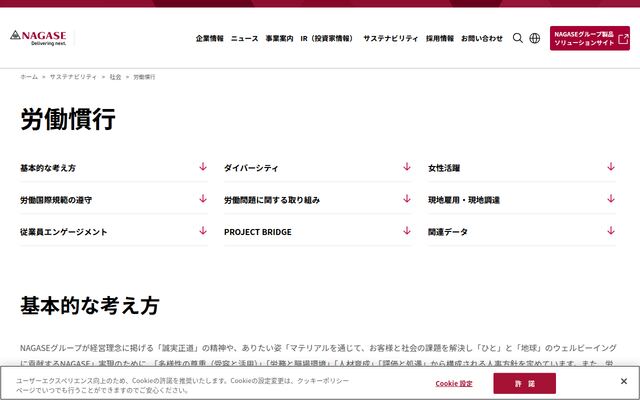The image size is (640, 400).
Task: Click the arrow beside PROJECT BRIDGE
Action: [x=407, y=231]
